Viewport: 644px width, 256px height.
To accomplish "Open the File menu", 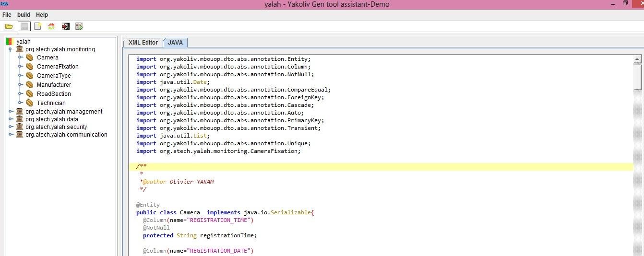I will click(7, 15).
